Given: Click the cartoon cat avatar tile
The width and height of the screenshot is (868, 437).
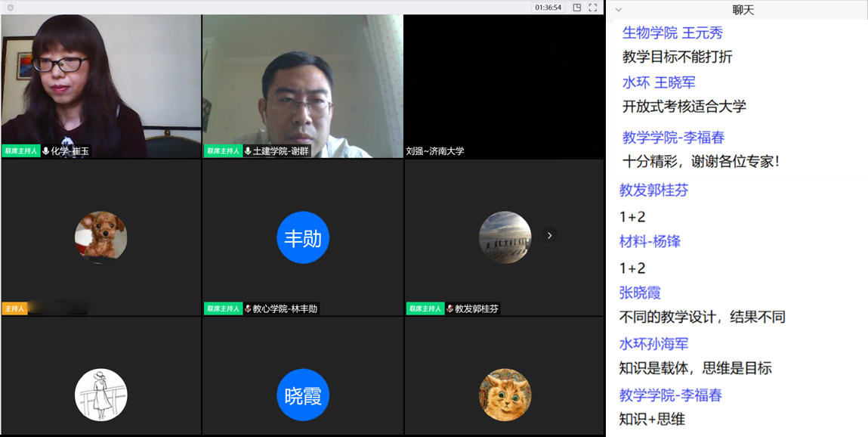Looking at the screenshot, I should (505, 395).
